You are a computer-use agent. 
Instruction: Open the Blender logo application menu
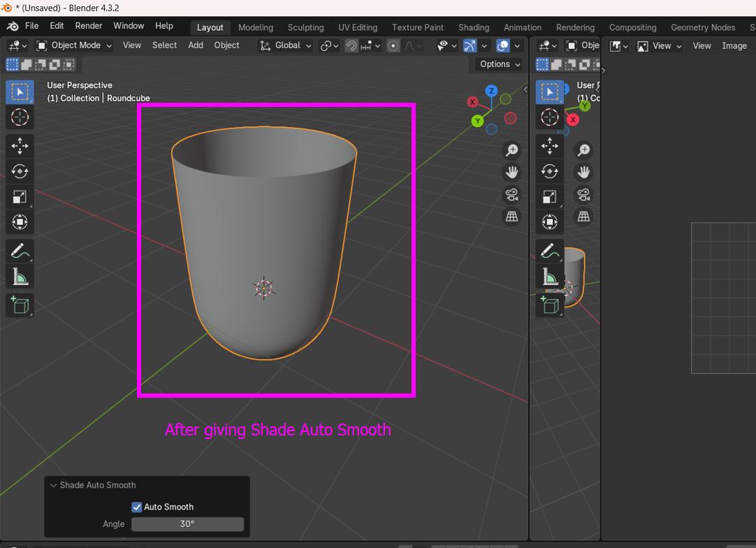pos(13,26)
